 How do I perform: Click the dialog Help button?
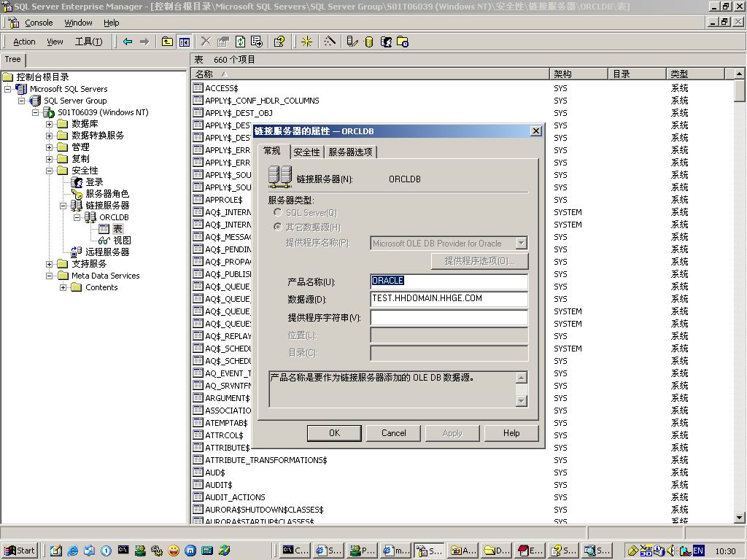511,433
